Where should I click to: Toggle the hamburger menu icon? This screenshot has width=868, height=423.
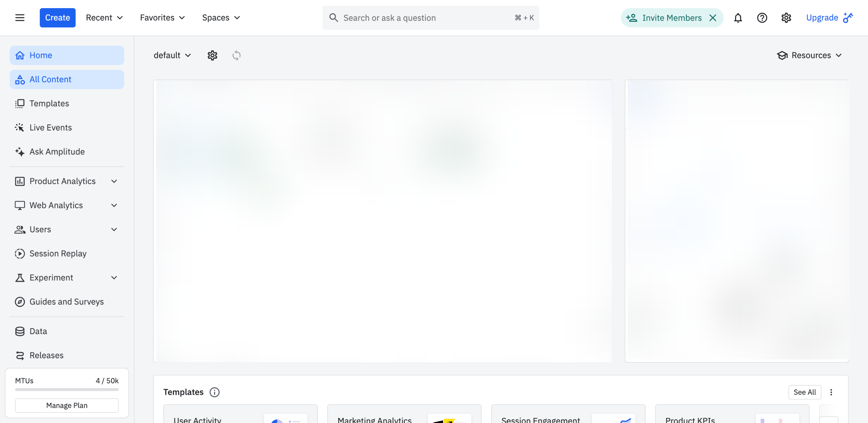point(20,18)
